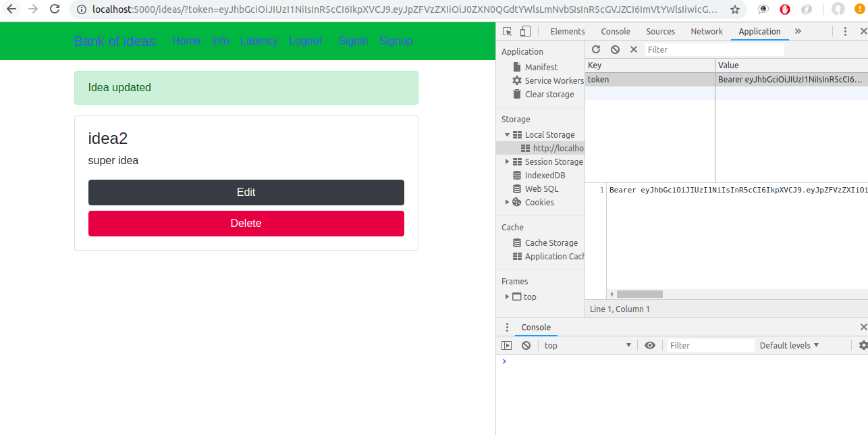Toggle live expression eye icon in console

coord(649,345)
